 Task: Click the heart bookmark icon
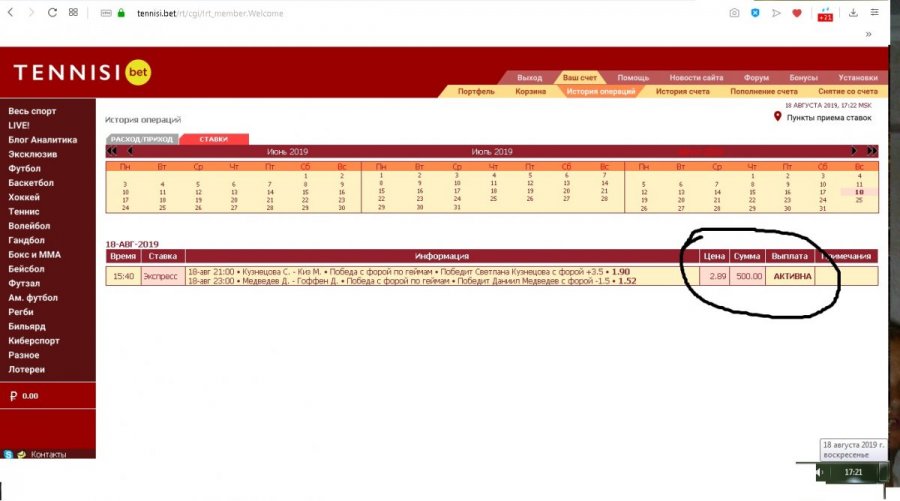point(797,13)
